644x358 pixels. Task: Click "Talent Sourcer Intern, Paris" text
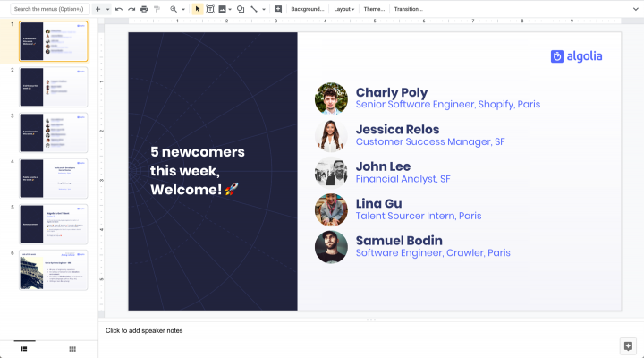419,217
